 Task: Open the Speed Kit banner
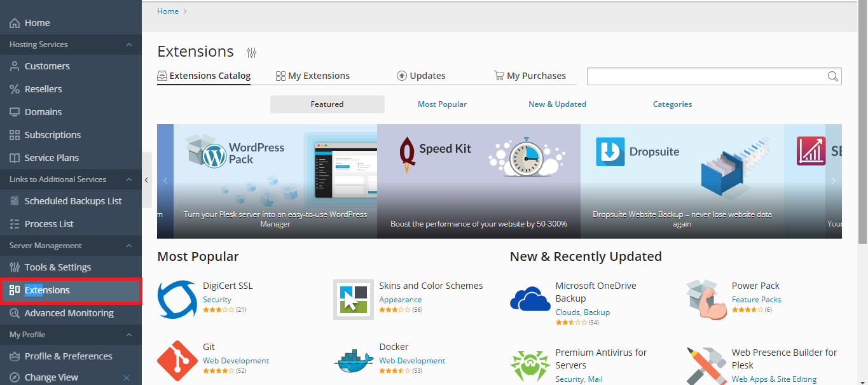pyautogui.click(x=479, y=181)
